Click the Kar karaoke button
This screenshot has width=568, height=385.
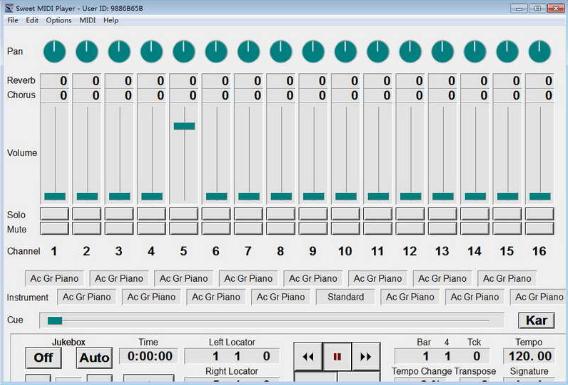pyautogui.click(x=536, y=320)
